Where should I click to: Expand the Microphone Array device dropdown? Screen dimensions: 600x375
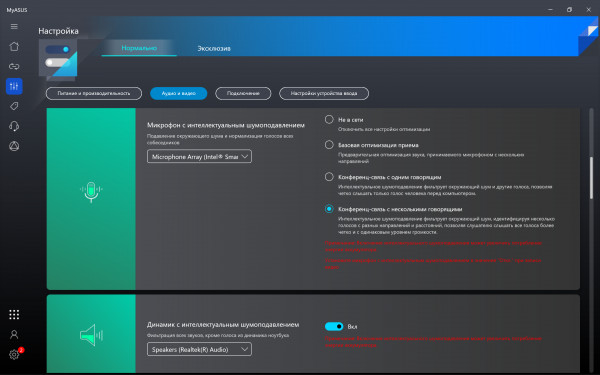click(199, 156)
